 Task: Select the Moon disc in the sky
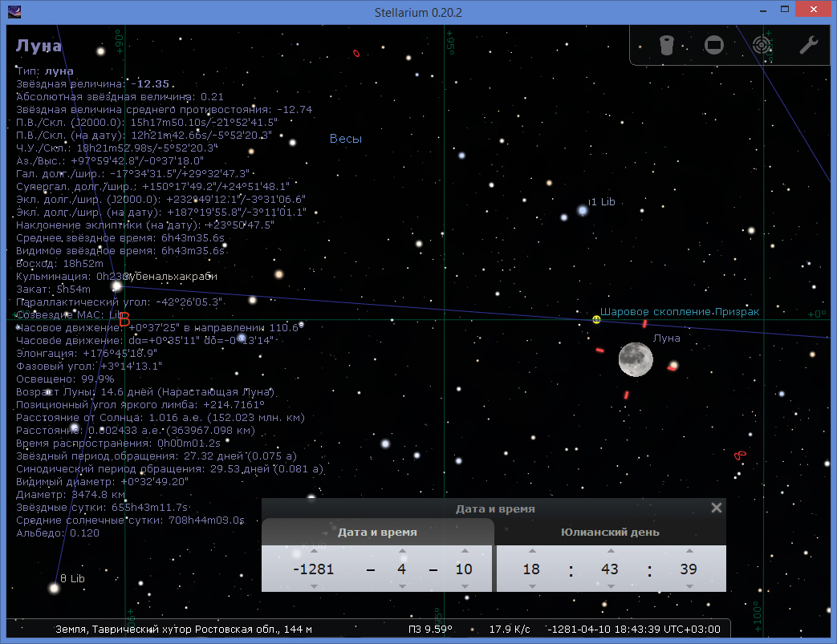[636, 359]
